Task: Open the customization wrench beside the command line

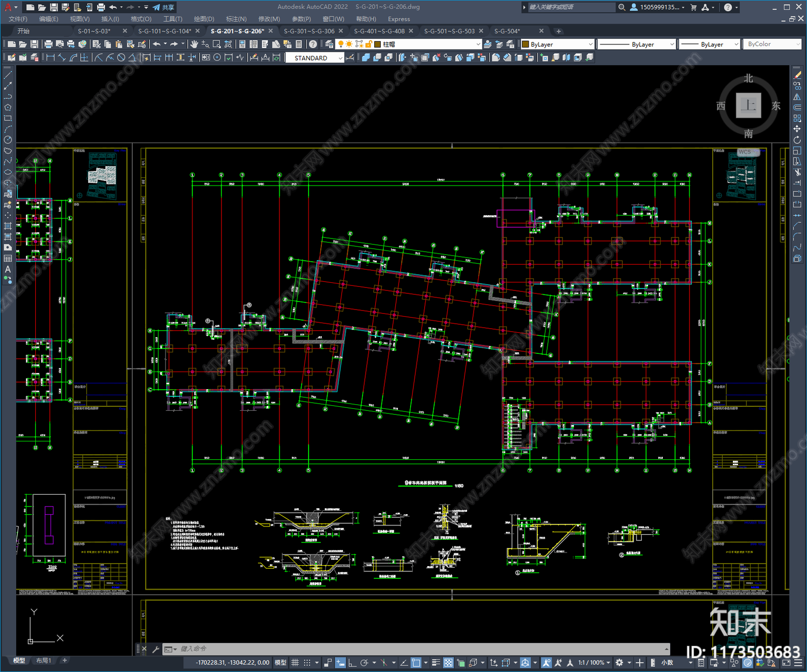Action: click(x=155, y=649)
